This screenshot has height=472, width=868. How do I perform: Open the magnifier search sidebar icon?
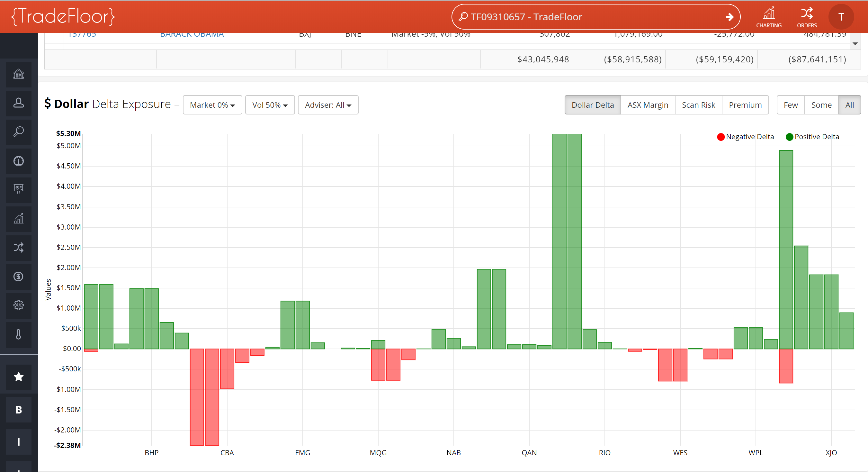pyautogui.click(x=19, y=132)
